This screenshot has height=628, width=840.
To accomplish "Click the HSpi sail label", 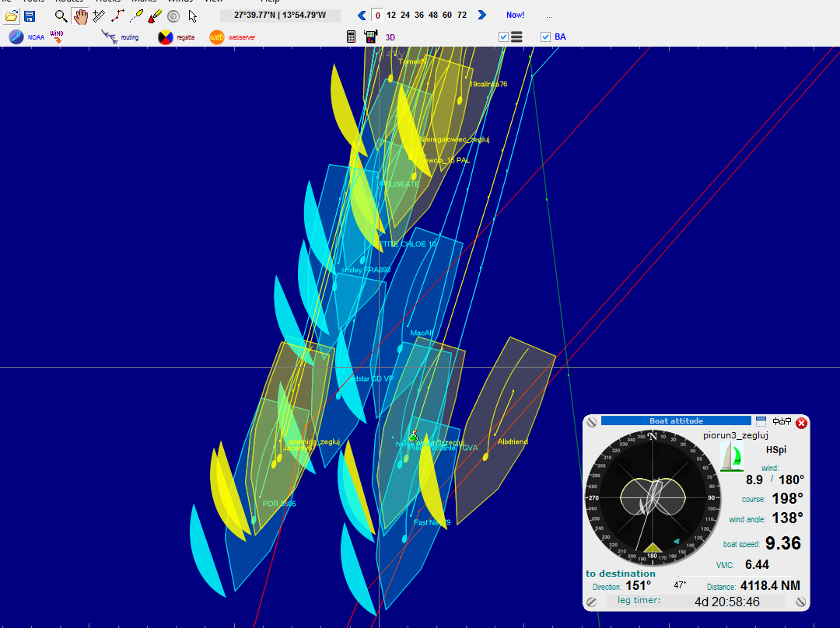I will 775,450.
